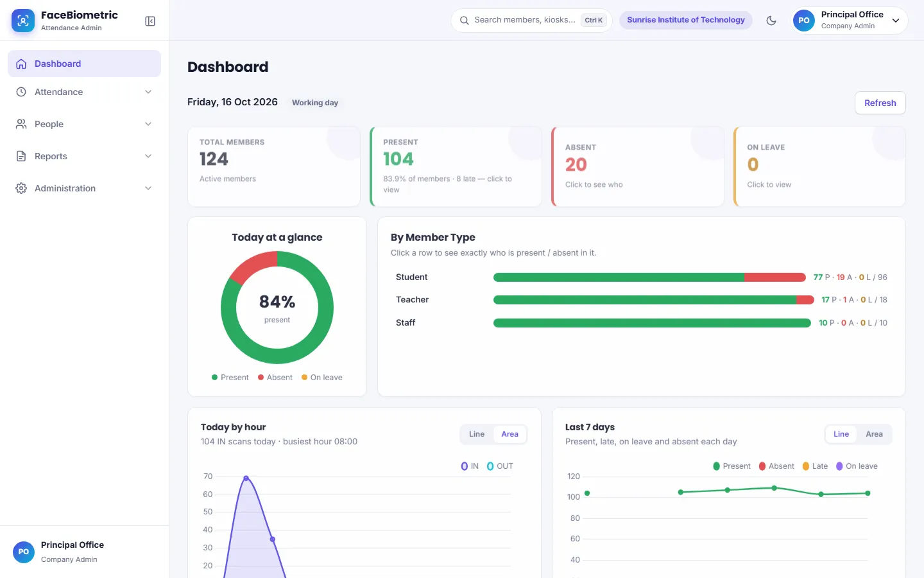Collapse the sidebar panel icon
Viewport: 924px width, 578px height.
150,21
